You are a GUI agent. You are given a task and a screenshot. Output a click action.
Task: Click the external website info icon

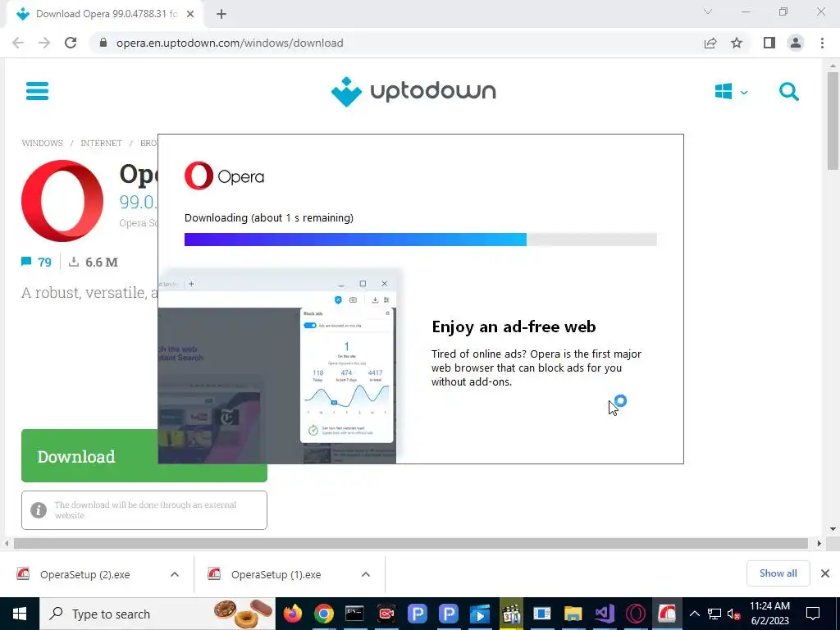click(x=39, y=510)
